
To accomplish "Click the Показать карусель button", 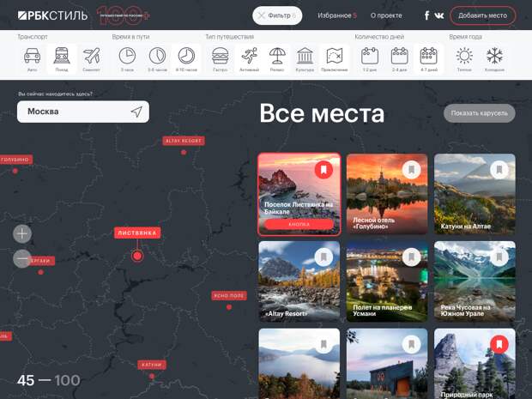I will [x=479, y=113].
